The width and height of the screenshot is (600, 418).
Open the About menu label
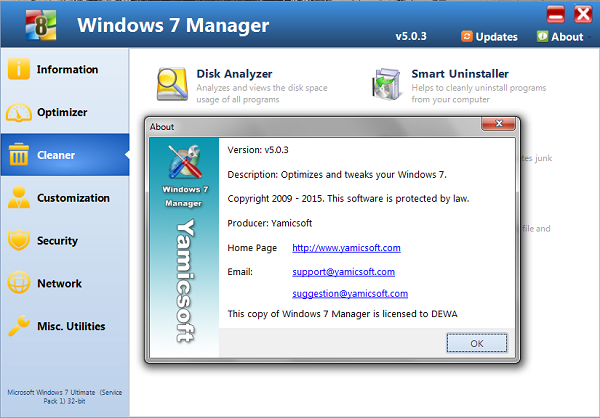coord(567,37)
